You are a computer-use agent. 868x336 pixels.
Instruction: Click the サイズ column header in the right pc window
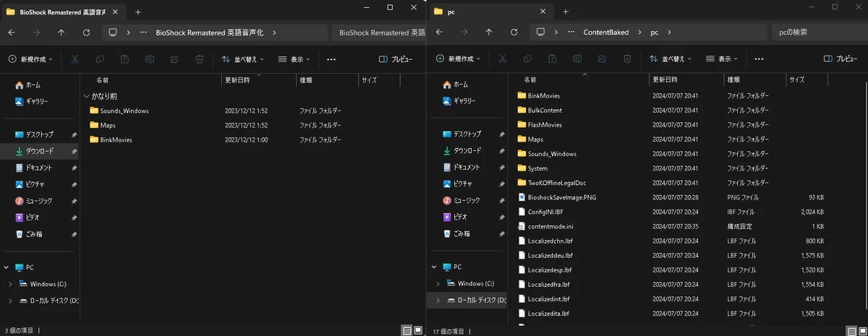(796, 79)
